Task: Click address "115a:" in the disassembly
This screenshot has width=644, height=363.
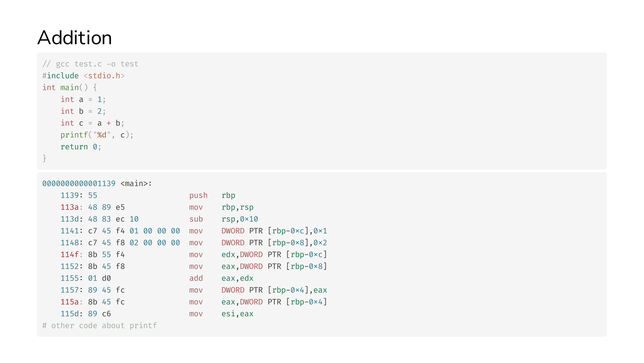Action: pos(72,302)
